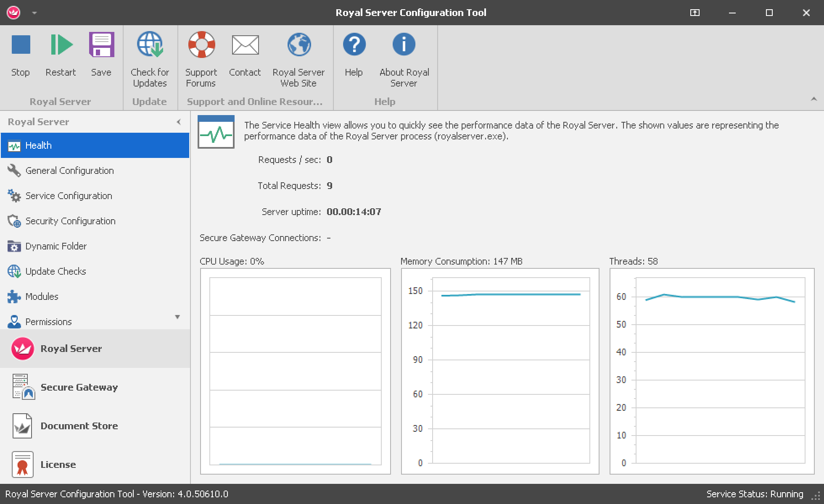Switch to Document Store section
The width and height of the screenshot is (824, 504).
pyautogui.click(x=79, y=426)
